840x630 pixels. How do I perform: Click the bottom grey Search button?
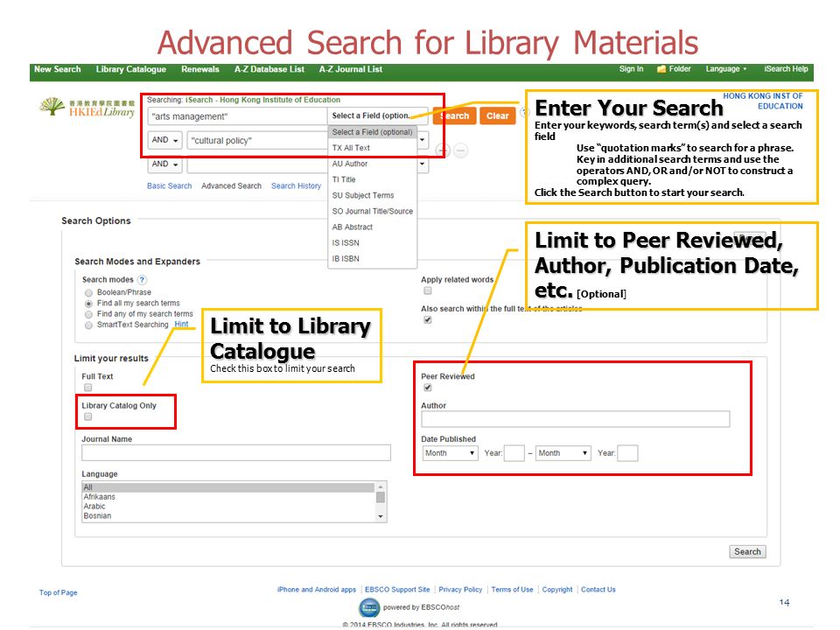point(748,552)
